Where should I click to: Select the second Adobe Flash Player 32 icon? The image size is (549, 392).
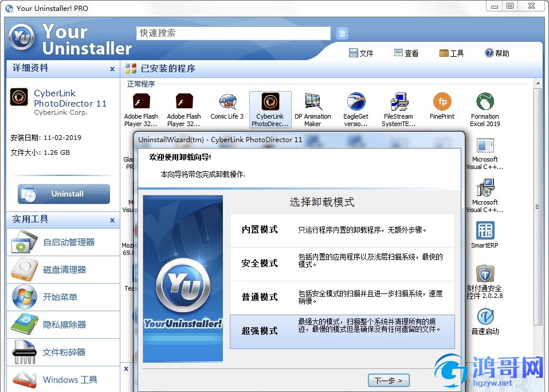184,101
